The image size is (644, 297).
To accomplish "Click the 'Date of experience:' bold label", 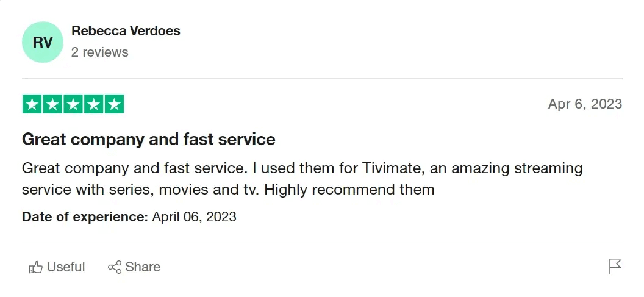I will [85, 216].
